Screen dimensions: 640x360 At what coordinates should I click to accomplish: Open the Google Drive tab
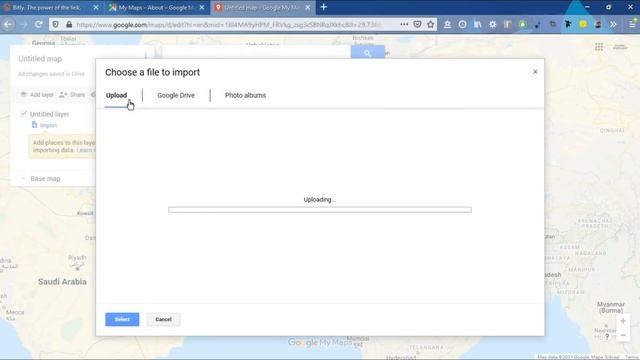coord(176,95)
